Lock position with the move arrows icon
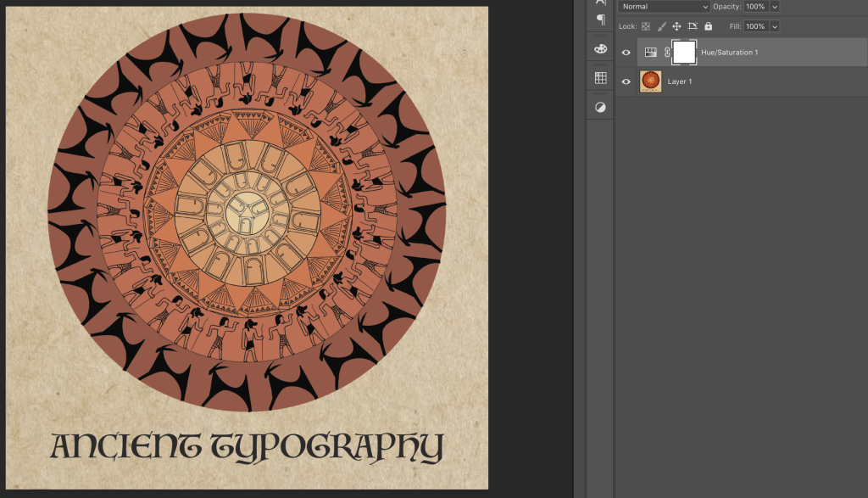 click(676, 26)
